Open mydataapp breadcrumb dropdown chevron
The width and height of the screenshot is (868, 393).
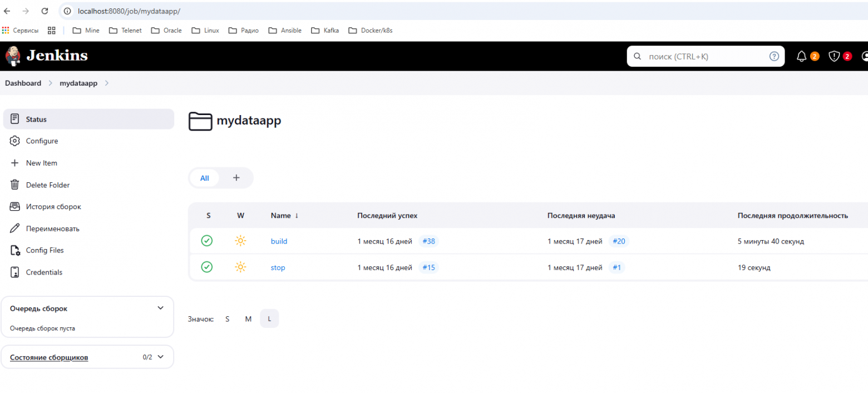[x=107, y=83]
